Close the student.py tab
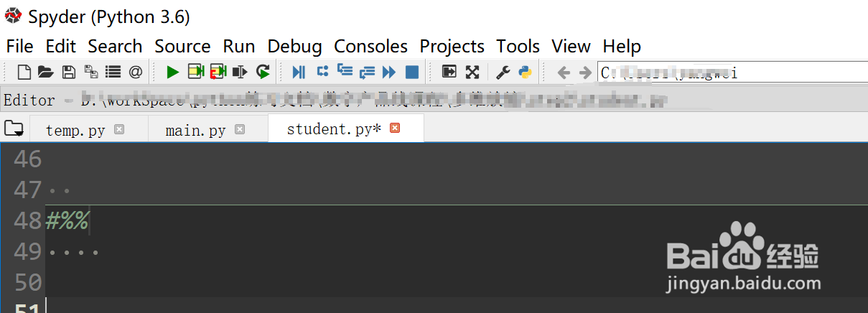 pyautogui.click(x=394, y=129)
